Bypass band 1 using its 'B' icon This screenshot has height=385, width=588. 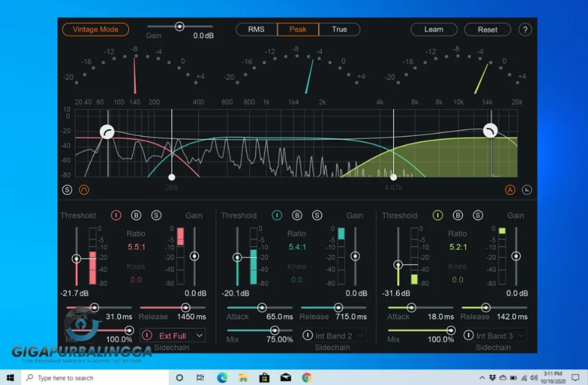[137, 215]
